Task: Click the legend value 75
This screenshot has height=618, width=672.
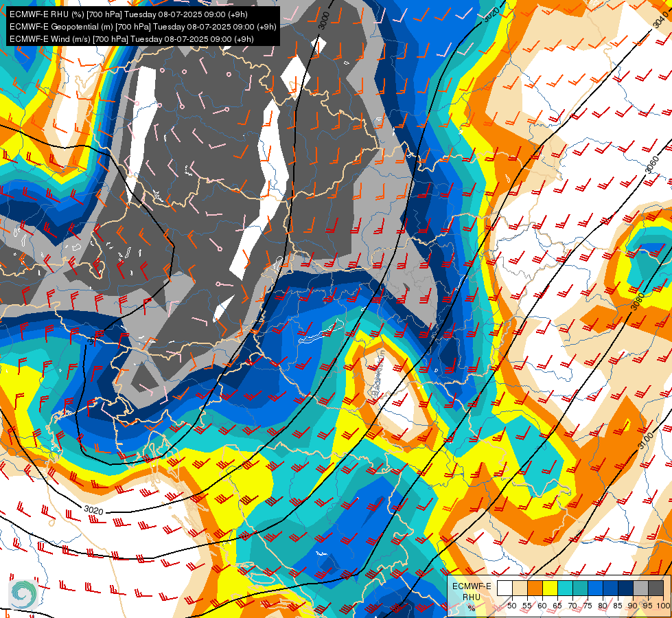Action: pos(588,606)
